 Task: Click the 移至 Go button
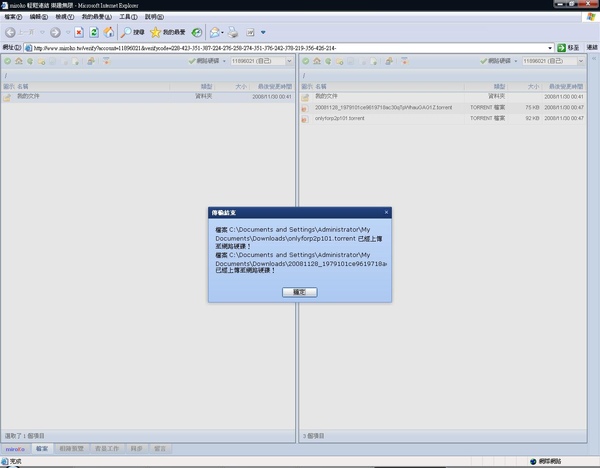click(x=568, y=48)
